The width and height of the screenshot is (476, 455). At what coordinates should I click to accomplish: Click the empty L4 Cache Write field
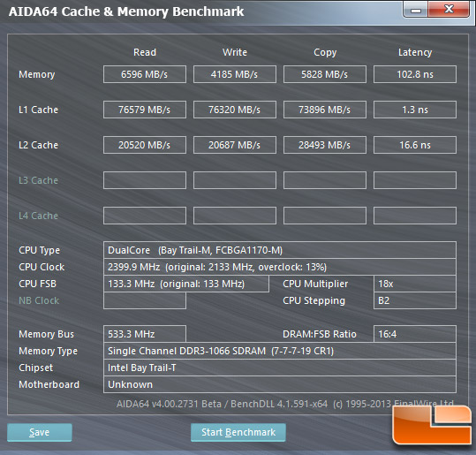click(235, 216)
